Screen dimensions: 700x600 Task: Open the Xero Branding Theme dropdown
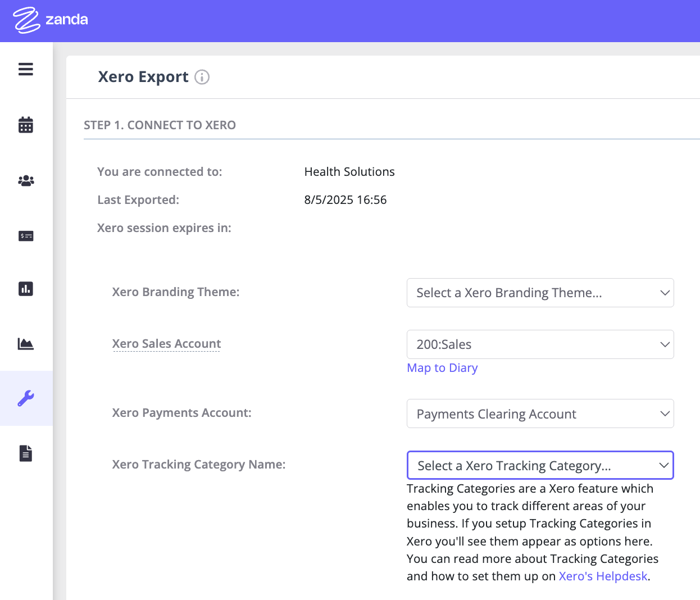pos(540,293)
